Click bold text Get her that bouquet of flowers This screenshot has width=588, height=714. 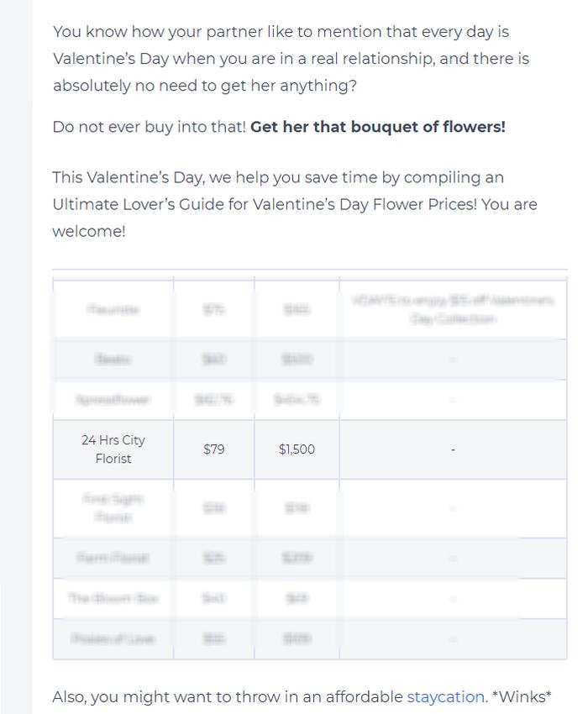coord(377,127)
